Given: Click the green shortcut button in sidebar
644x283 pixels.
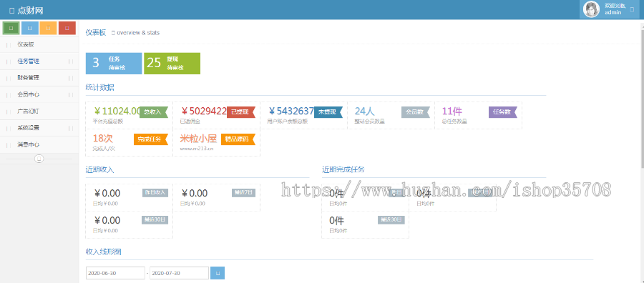Looking at the screenshot, I should [x=11, y=28].
